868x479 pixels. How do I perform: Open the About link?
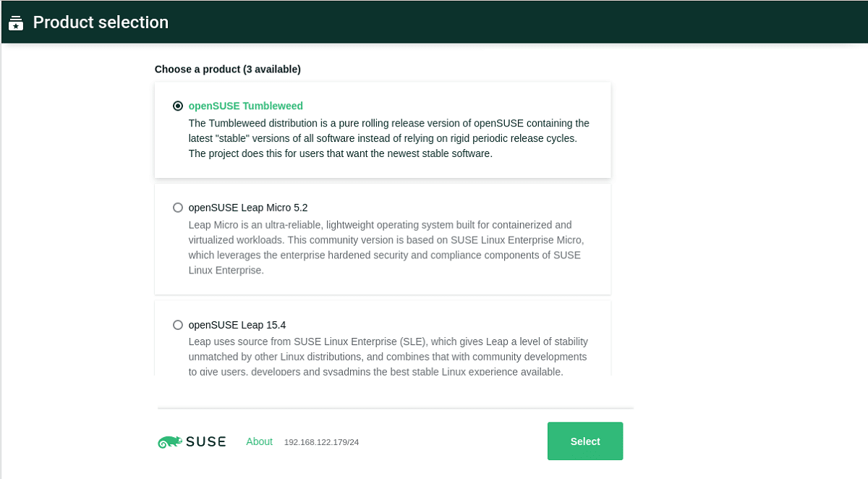259,441
